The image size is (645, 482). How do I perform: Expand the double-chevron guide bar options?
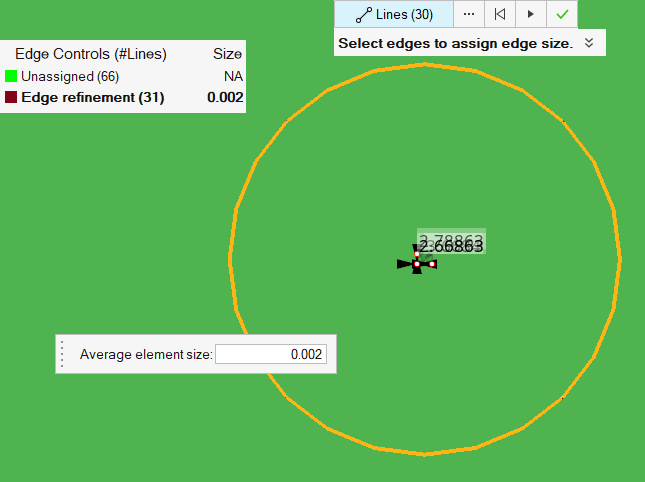coord(590,43)
